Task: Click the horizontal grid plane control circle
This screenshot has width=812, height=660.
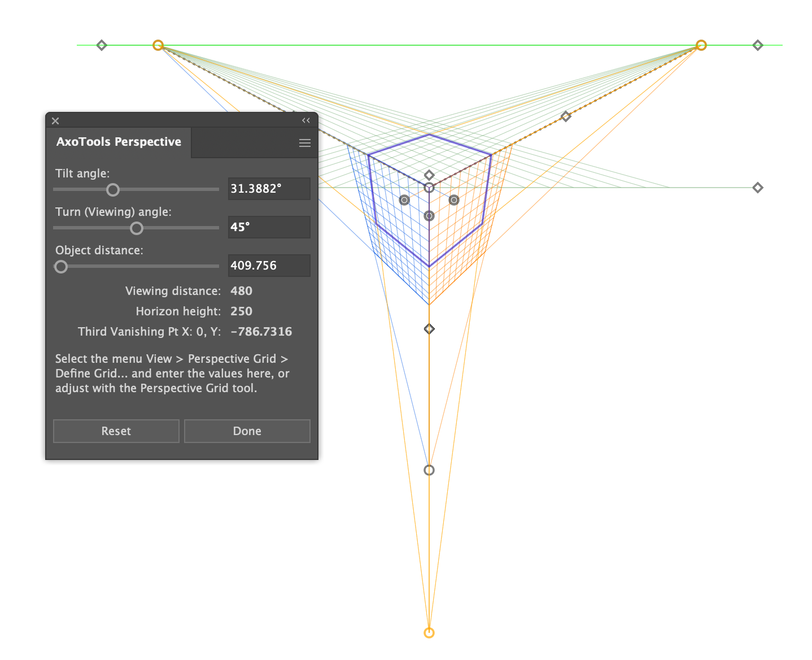Action: pyautogui.click(x=429, y=215)
